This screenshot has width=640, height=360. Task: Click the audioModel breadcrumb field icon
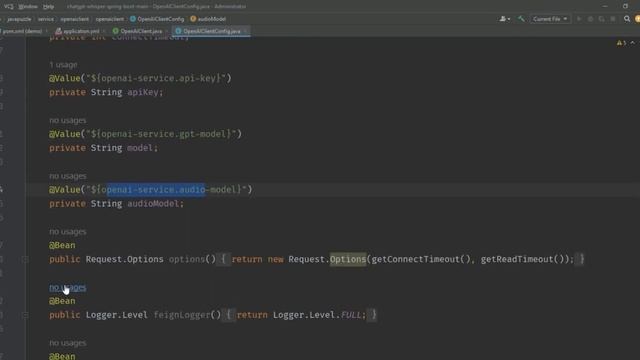(x=193, y=19)
